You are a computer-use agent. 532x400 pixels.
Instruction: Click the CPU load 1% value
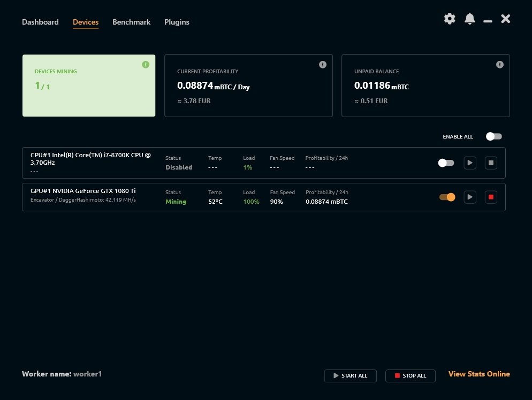tap(248, 167)
